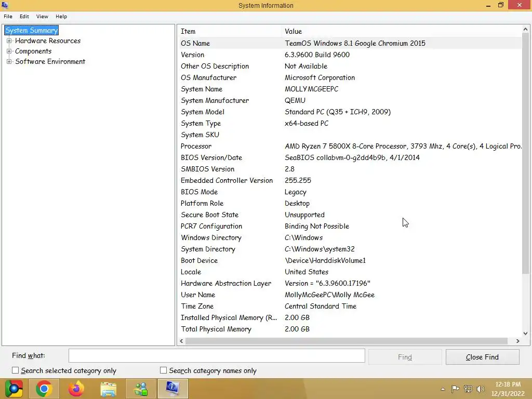Open the Help menu

(x=61, y=16)
